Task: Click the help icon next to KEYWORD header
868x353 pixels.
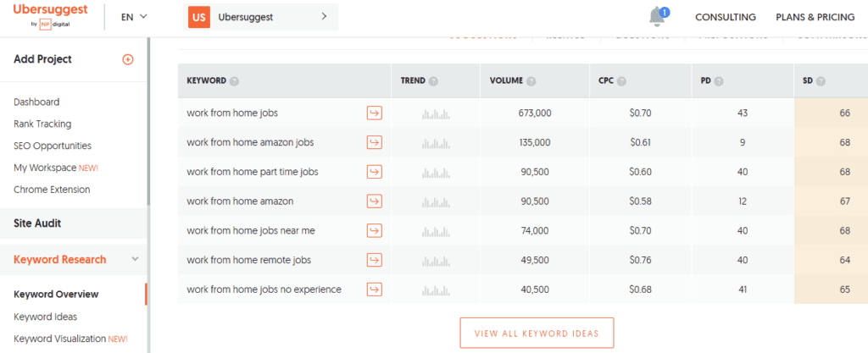Action: 235,81
